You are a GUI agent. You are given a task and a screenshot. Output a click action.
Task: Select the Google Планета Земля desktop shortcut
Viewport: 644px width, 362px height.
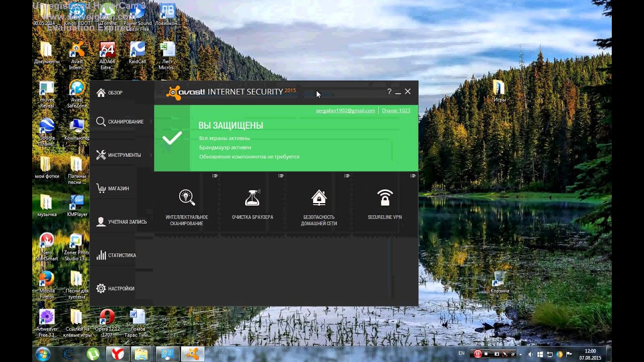click(x=47, y=133)
